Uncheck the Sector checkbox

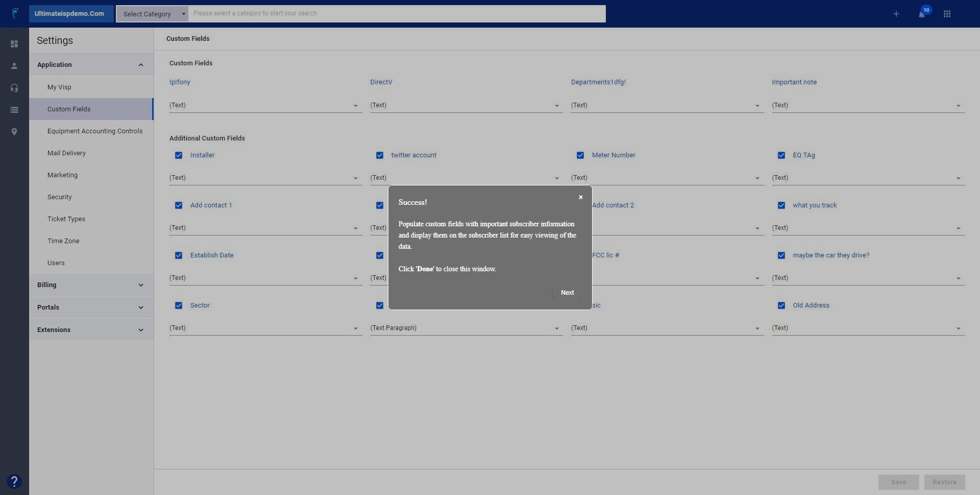point(179,305)
